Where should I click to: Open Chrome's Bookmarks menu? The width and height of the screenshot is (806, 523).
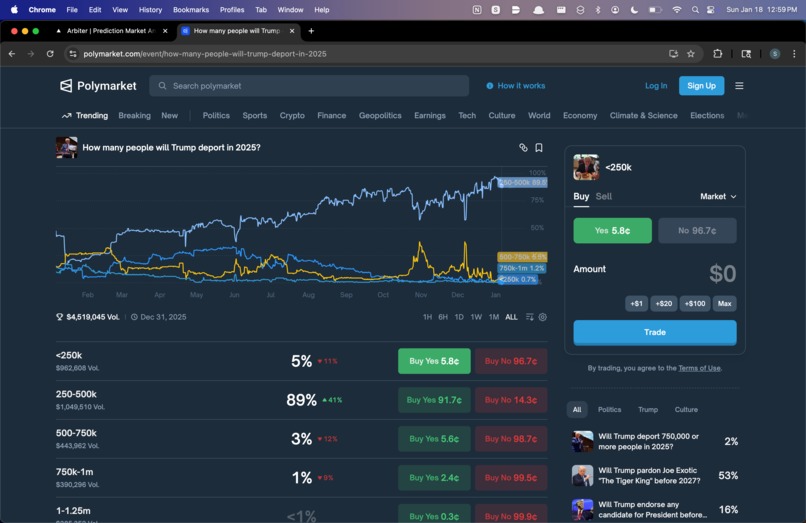click(191, 10)
